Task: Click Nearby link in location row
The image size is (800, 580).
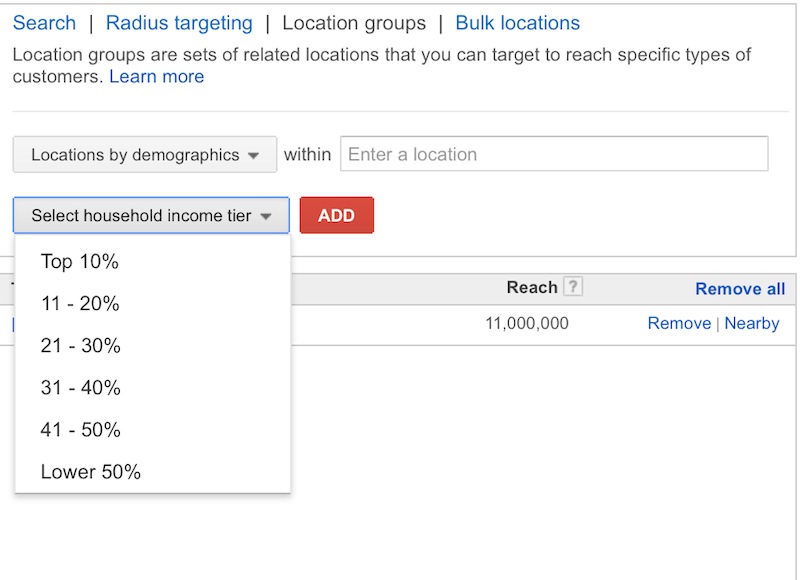Action: tap(752, 323)
